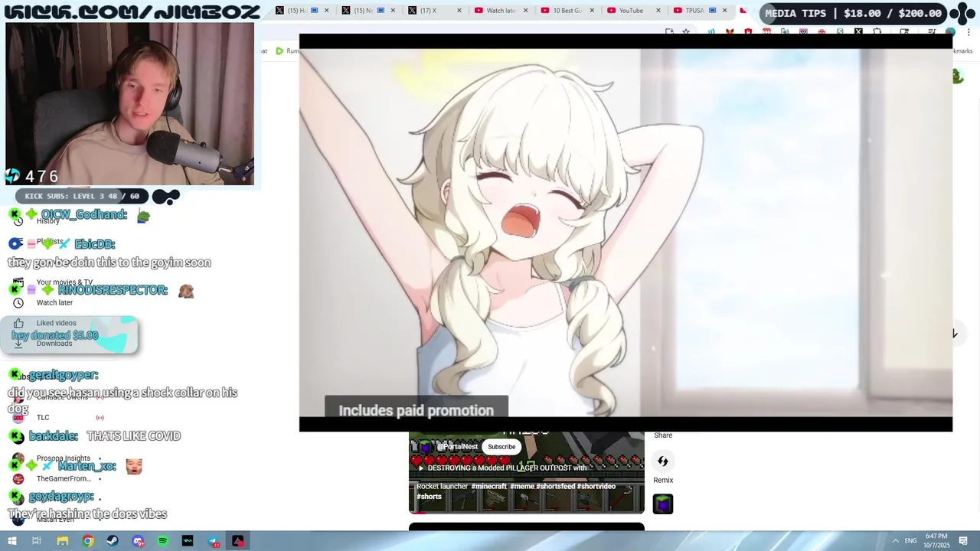The height and width of the screenshot is (551, 980).
Task: Open the TLC subscription channel
Action: click(x=43, y=418)
